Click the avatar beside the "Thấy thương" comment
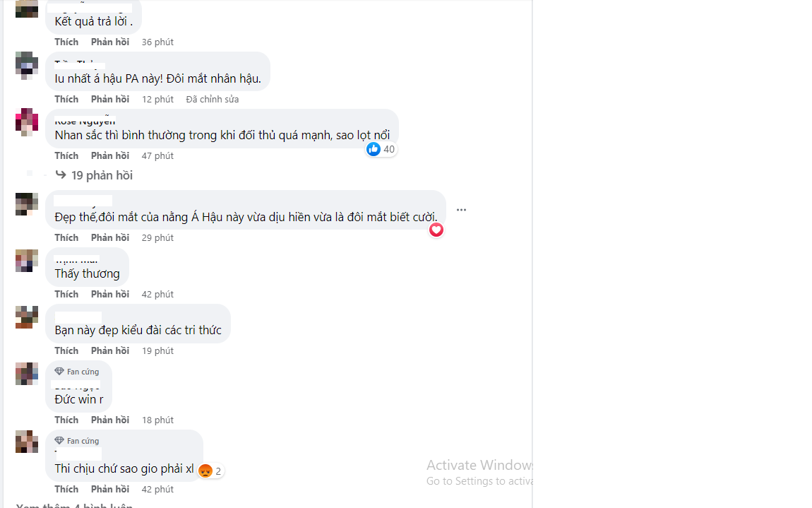Viewport: 812px width, 508px height. coord(27,261)
